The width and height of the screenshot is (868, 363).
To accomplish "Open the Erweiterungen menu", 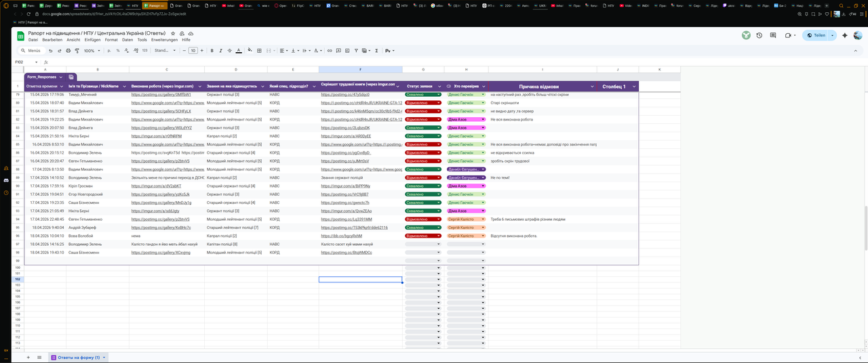I will click(x=164, y=40).
